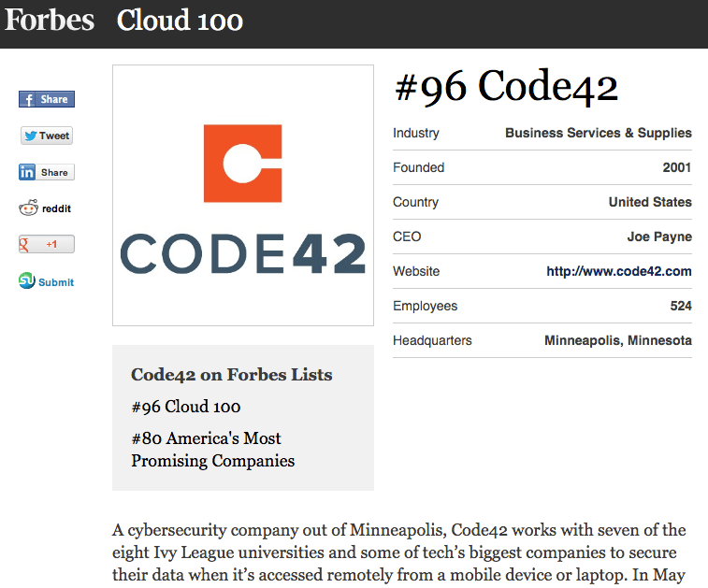Tweet this page via Twitter button
The width and height of the screenshot is (708, 588).
(46, 136)
